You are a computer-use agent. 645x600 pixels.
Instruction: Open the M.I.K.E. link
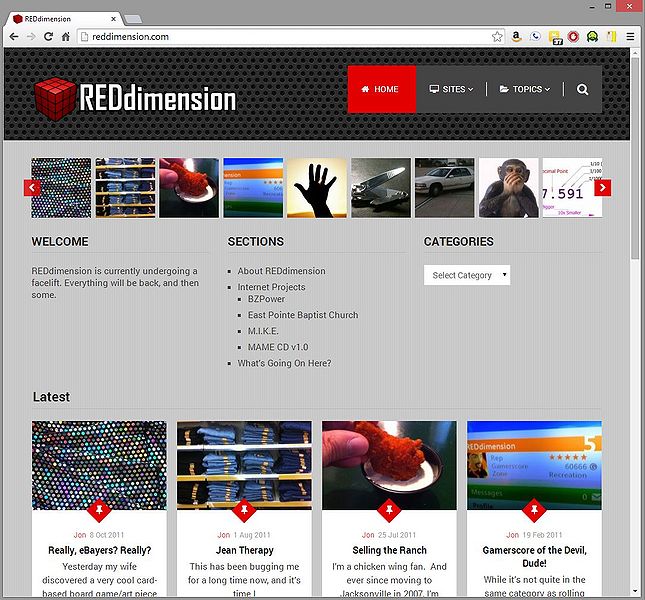[x=263, y=331]
